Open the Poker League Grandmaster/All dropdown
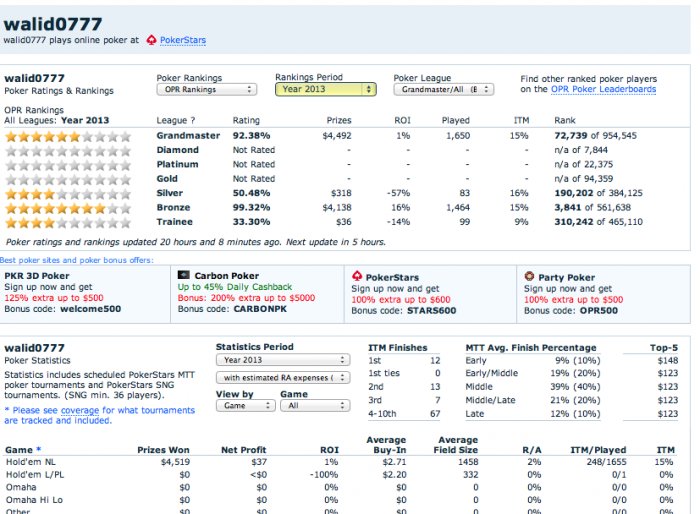This screenshot has width=700, height=514. tap(444, 89)
